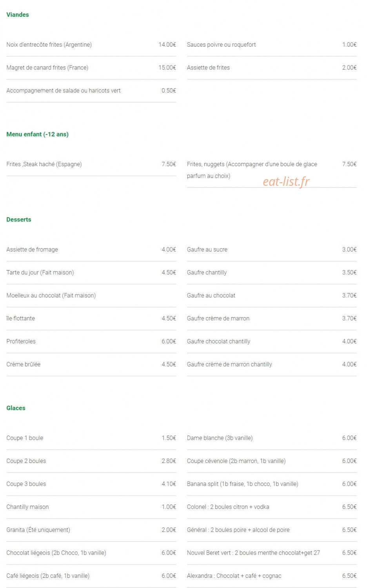
Task: Select Moelleux au chocolat (Fait maison)
Action: click(51, 296)
